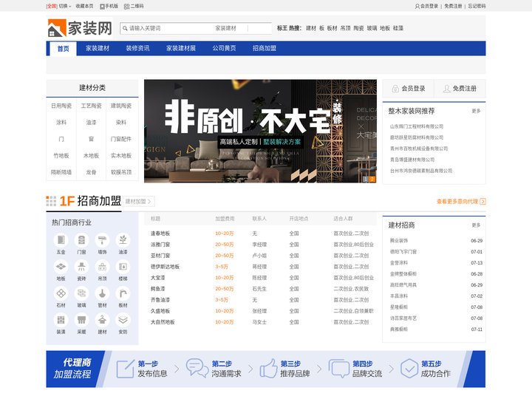Open the 五金 hardware industry icon
The height and width of the screenshot is (399, 532).
click(x=61, y=240)
